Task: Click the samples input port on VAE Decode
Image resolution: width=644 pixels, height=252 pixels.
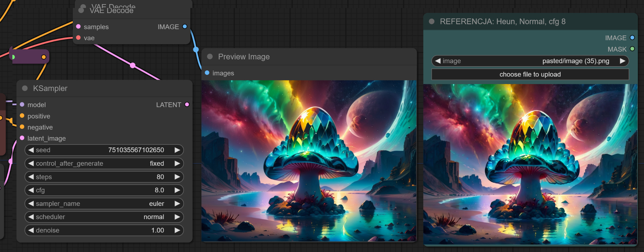Action: tap(79, 27)
